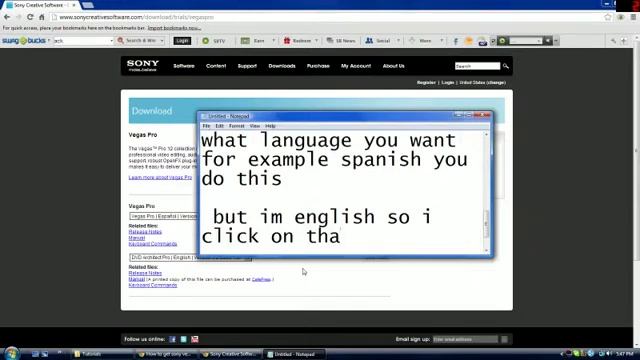
Task: Click Import bookmarks now link
Action: pos(174,28)
